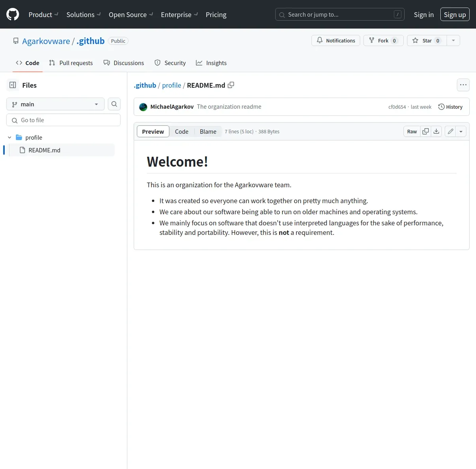Screen dimensions: 476x469
Task: Open the Solutions menu
Action: point(83,15)
